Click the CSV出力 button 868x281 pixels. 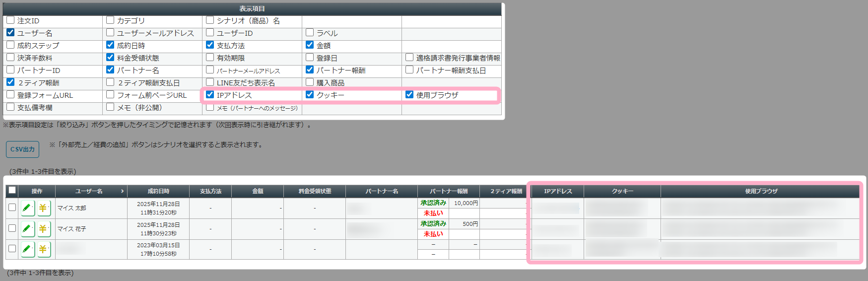point(22,149)
